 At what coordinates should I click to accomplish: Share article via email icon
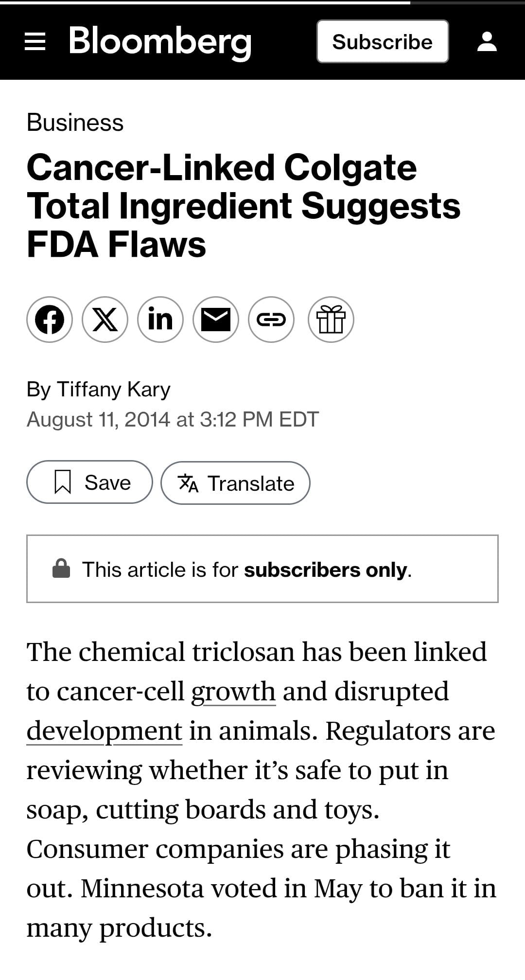click(216, 320)
